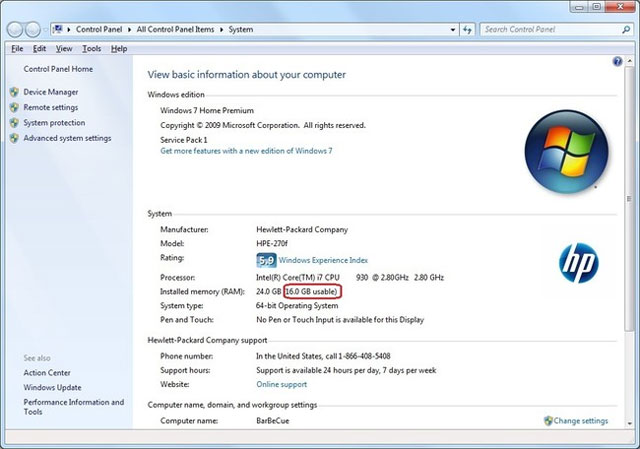This screenshot has width=640, height=449.
Task: Open the File menu
Action: tap(17, 49)
